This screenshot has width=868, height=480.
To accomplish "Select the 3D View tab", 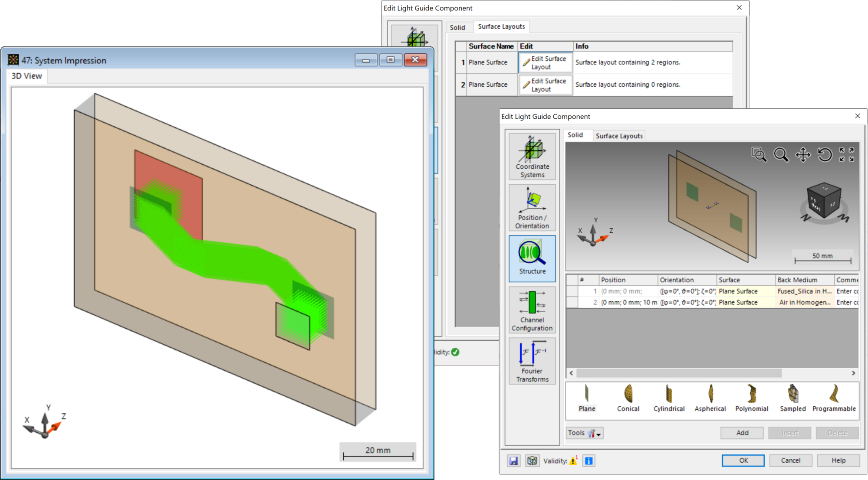I will [27, 76].
